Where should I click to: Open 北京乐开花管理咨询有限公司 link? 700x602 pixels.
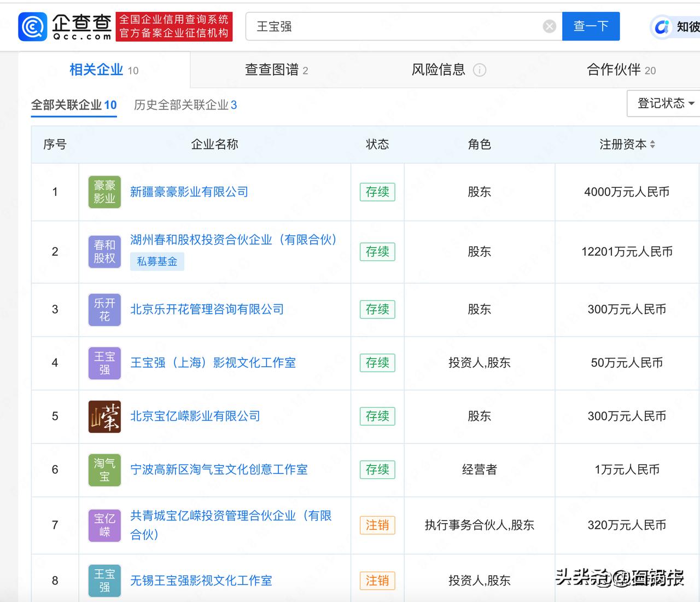207,310
